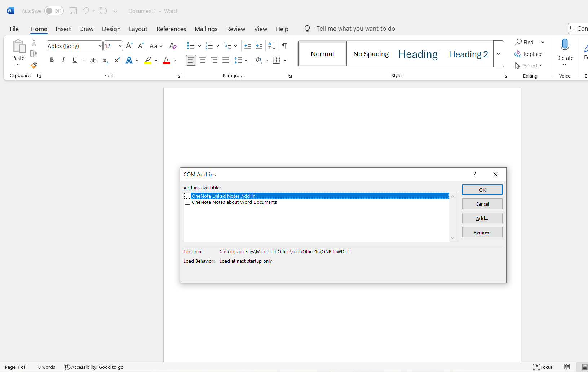Image resolution: width=588 pixels, height=372 pixels.
Task: Apply the Heading 2 style
Action: tap(468, 54)
